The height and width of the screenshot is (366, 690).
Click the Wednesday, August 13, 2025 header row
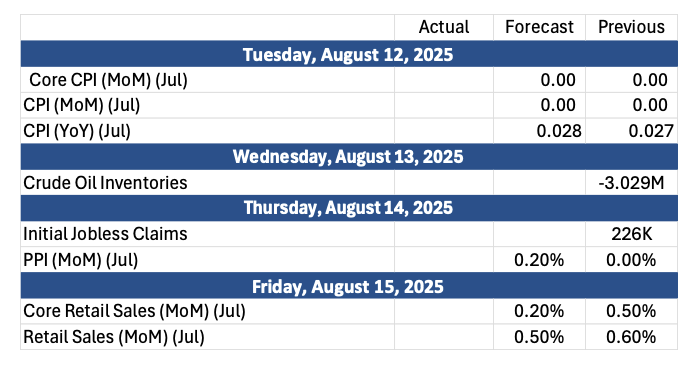[x=349, y=157]
